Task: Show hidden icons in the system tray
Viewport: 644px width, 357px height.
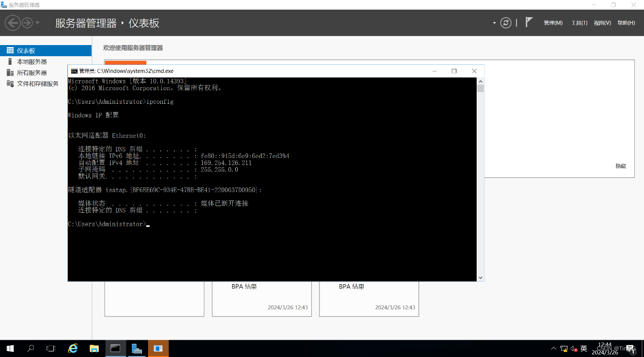Action: (553, 348)
